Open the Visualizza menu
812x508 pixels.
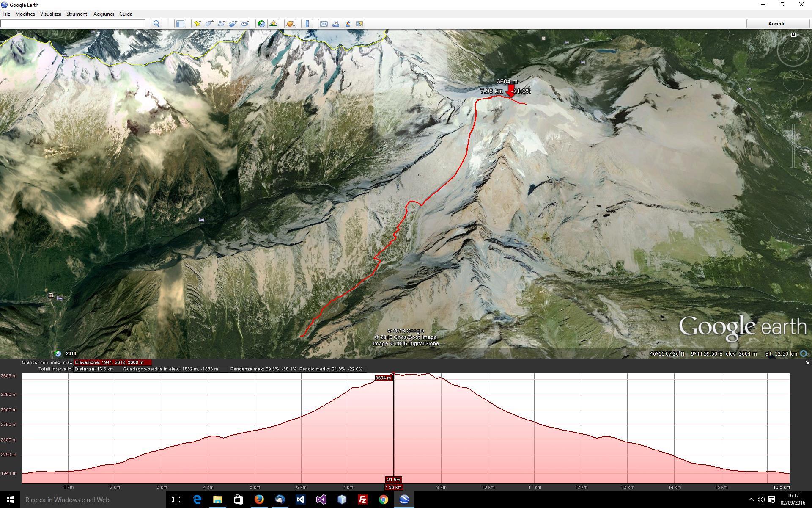point(50,14)
